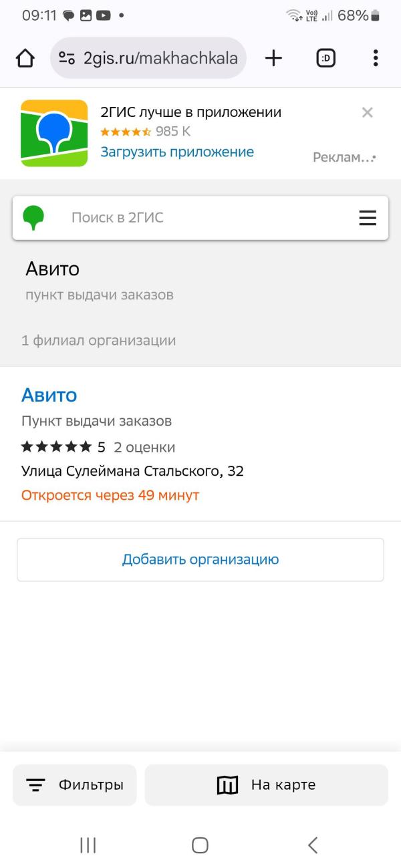Open the tab switcher icon
The height and width of the screenshot is (868, 401).
(x=326, y=58)
